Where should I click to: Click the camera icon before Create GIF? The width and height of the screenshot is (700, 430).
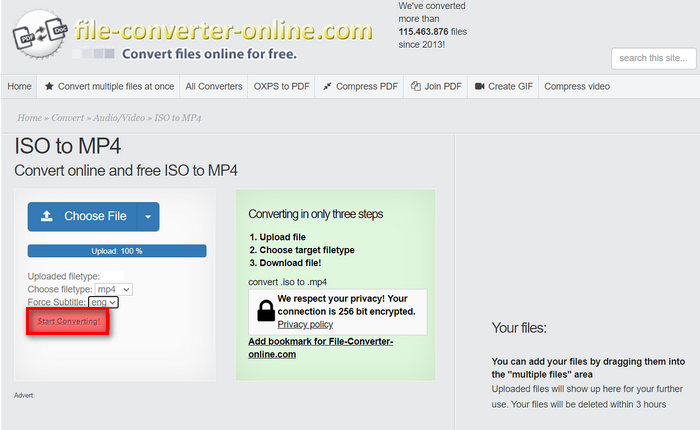click(x=479, y=86)
